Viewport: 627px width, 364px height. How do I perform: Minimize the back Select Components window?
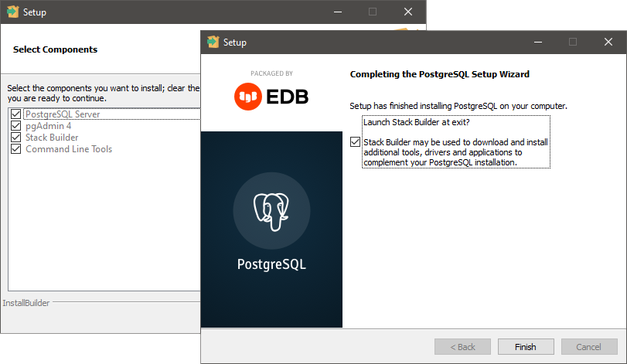[338, 12]
